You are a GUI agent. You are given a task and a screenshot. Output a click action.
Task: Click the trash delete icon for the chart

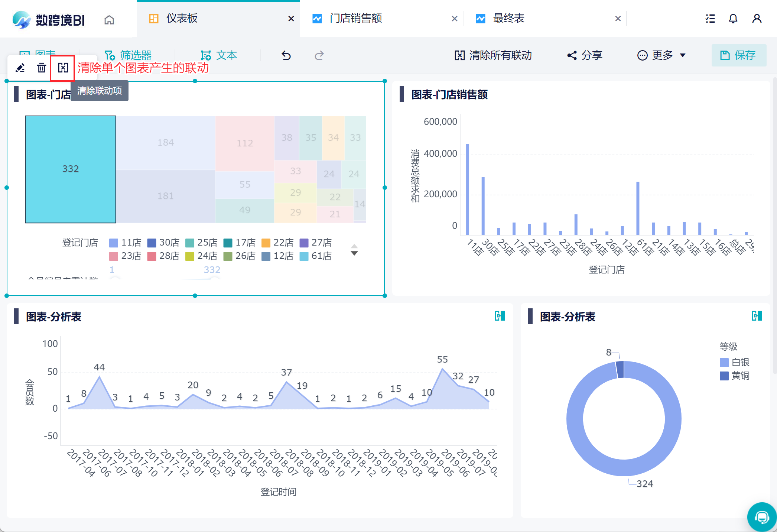pyautogui.click(x=41, y=68)
